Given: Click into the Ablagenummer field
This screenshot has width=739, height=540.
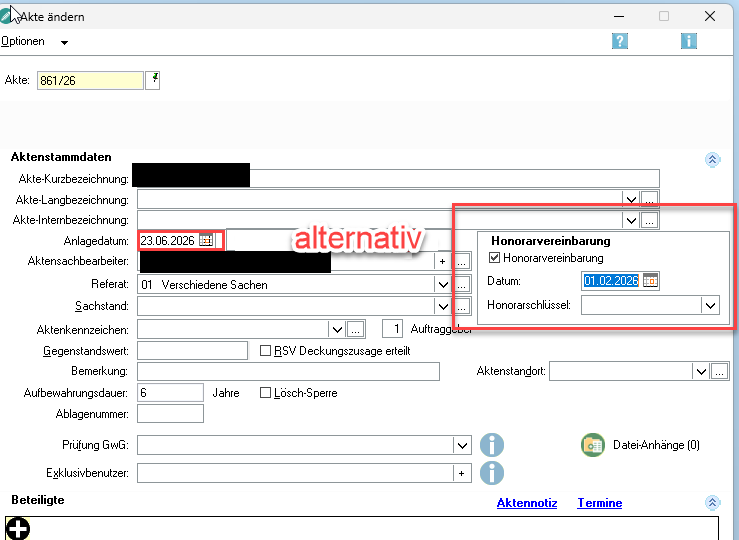Looking at the screenshot, I should [x=171, y=414].
